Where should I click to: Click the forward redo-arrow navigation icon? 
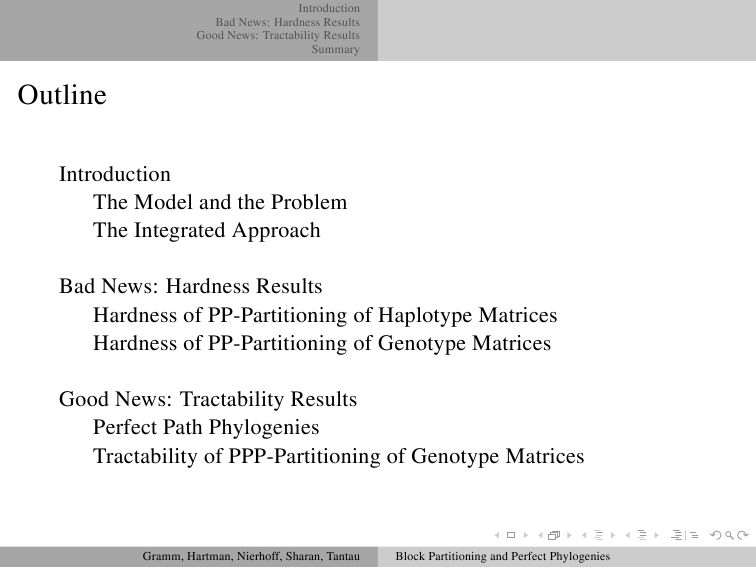(x=743, y=535)
